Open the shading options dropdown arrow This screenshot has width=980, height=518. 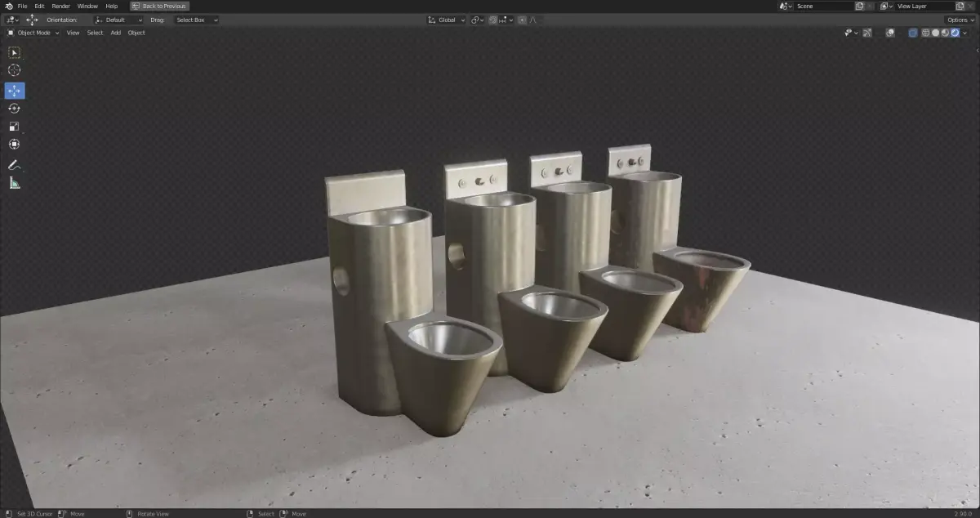pyautogui.click(x=964, y=33)
